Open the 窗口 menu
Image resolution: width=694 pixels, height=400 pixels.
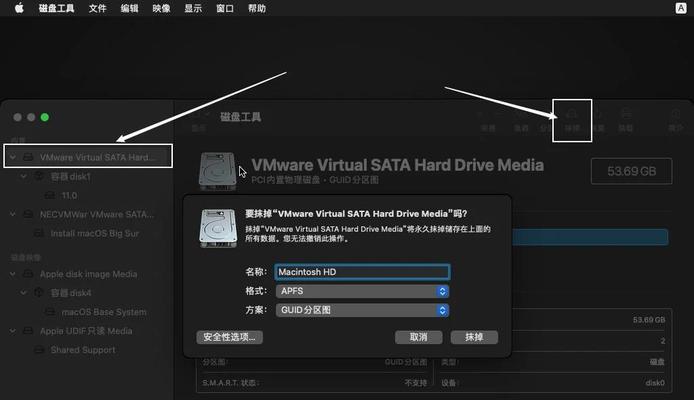225,8
